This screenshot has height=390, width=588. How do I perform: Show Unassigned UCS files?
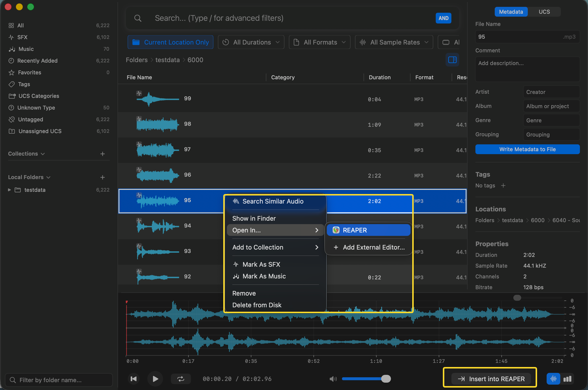59,131
